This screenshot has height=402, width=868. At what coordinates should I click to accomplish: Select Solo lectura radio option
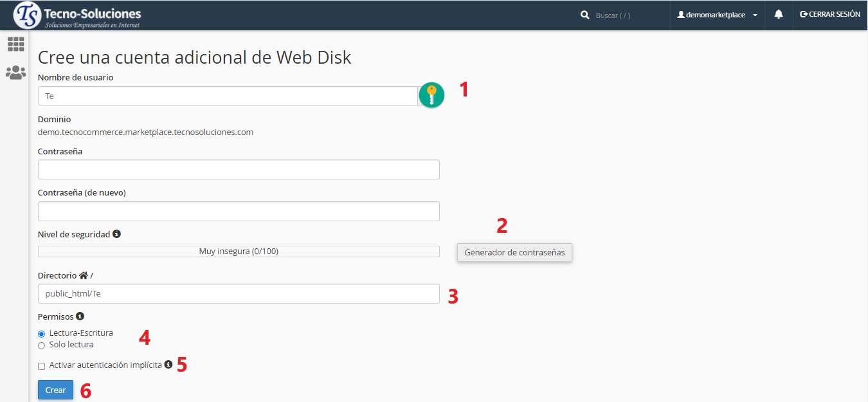[x=42, y=345]
